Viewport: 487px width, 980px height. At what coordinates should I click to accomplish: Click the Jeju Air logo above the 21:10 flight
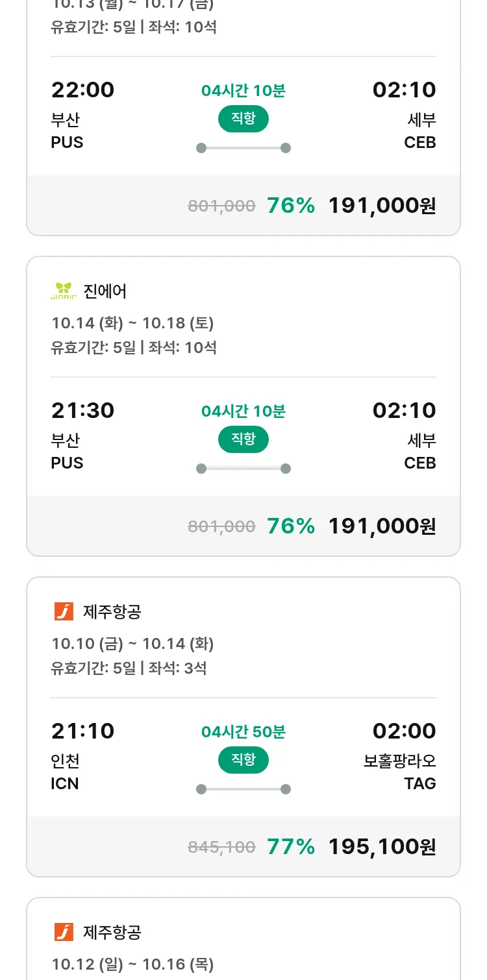click(x=64, y=611)
